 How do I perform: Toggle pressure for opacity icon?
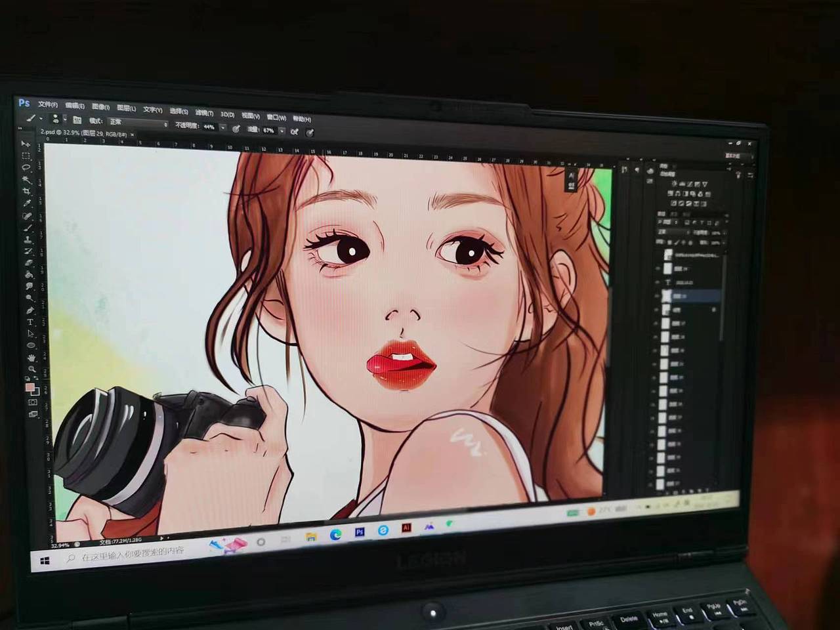point(236,129)
